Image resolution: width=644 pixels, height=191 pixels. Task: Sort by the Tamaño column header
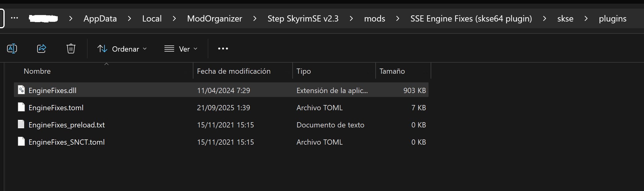coord(392,71)
